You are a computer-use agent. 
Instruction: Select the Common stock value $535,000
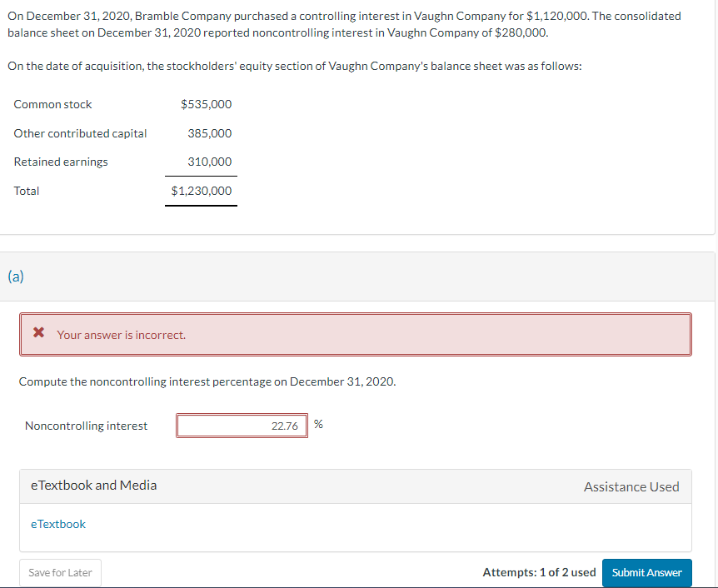[x=206, y=104]
